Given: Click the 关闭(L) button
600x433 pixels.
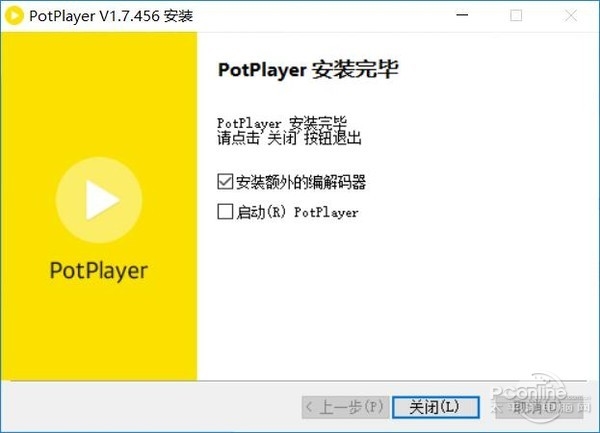Looking at the screenshot, I should pyautogui.click(x=436, y=407).
